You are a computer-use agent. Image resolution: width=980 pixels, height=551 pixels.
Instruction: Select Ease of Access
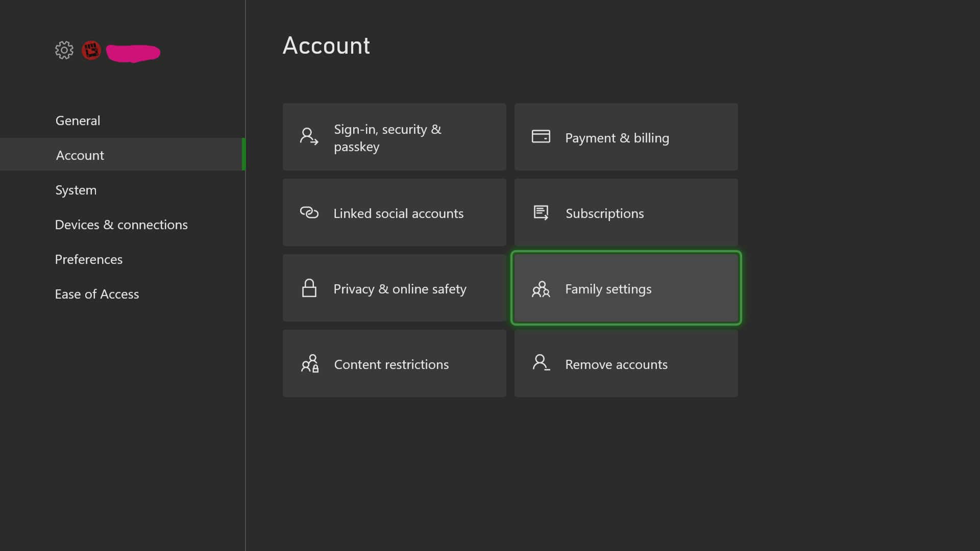97,294
